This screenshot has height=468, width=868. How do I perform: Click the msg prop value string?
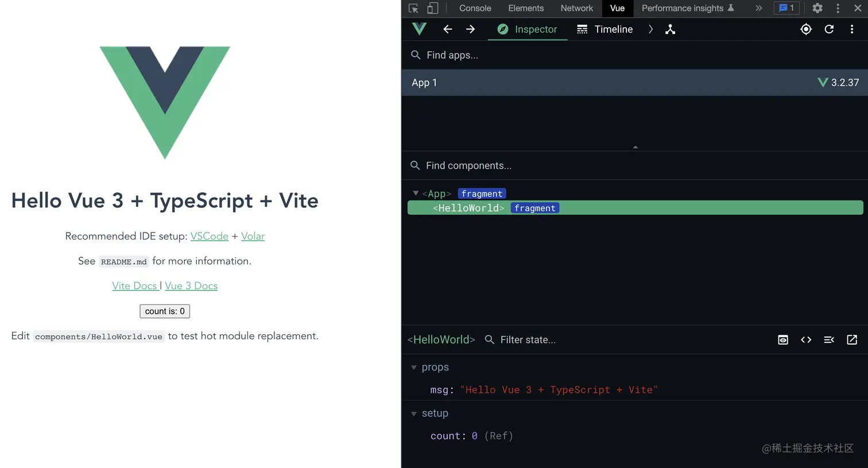click(x=559, y=390)
